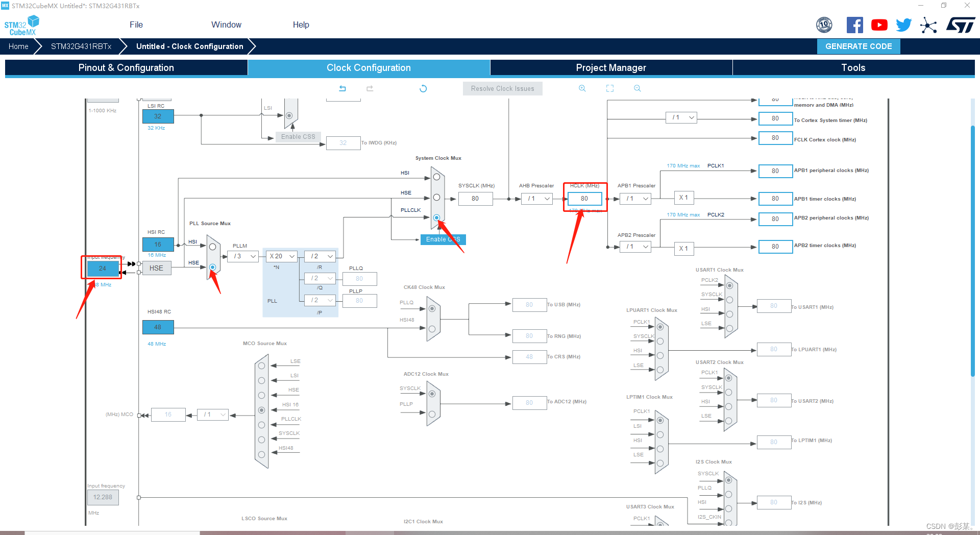Select HSE in System Clock Mux
The height and width of the screenshot is (535, 980).
tap(436, 197)
